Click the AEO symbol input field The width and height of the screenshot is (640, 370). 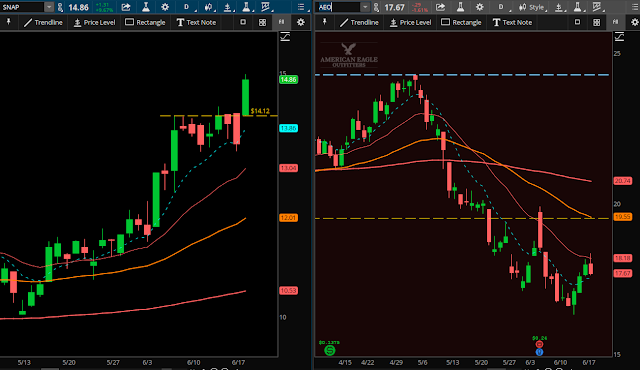coord(338,7)
